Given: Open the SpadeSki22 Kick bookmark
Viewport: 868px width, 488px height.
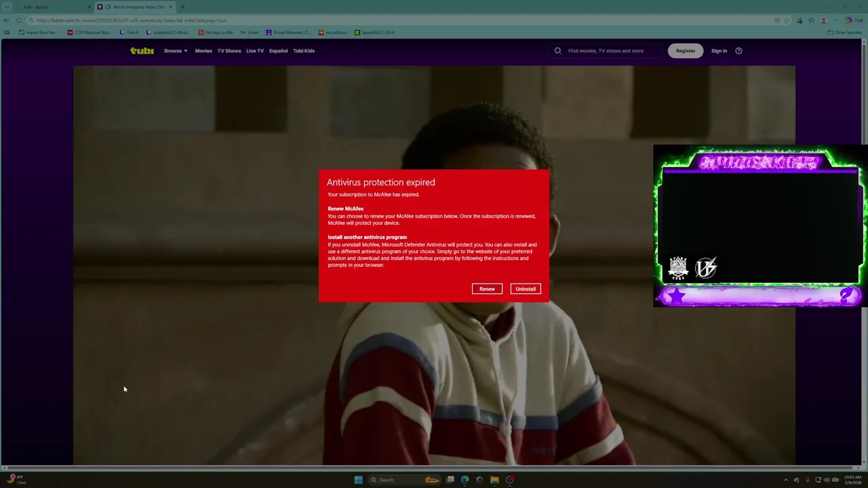Looking at the screenshot, I should tap(374, 33).
